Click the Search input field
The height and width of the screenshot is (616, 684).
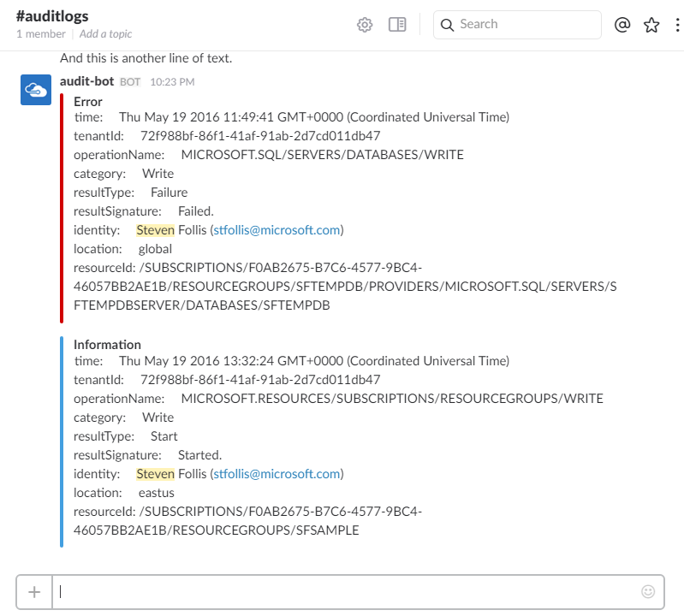click(x=517, y=25)
